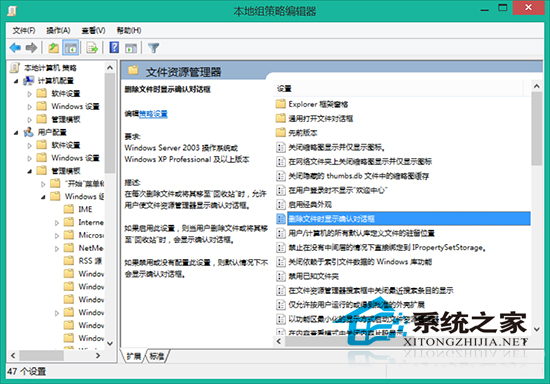Select the IME folder in the tree
Screen dimensions: 550x384
coord(78,209)
